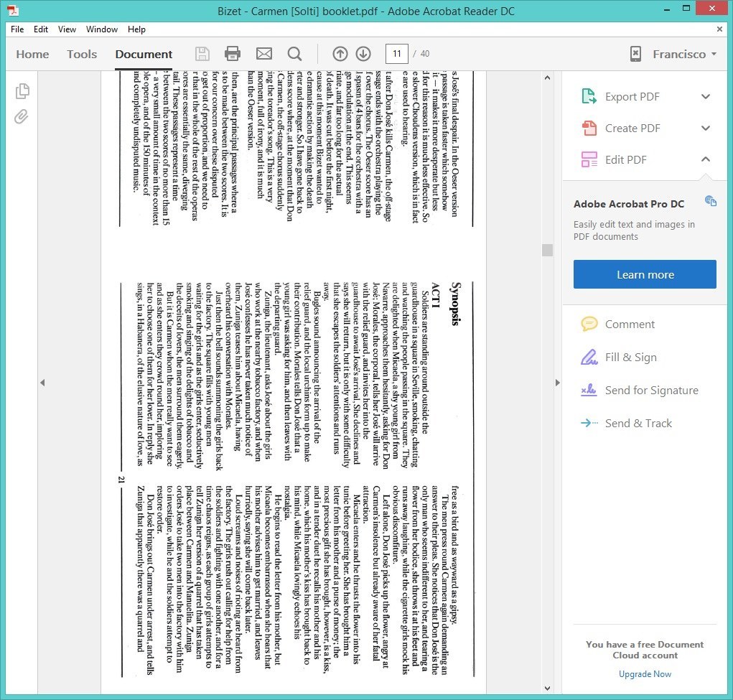This screenshot has width=733, height=700.
Task: Open the Send & Track tool
Action: coord(626,423)
